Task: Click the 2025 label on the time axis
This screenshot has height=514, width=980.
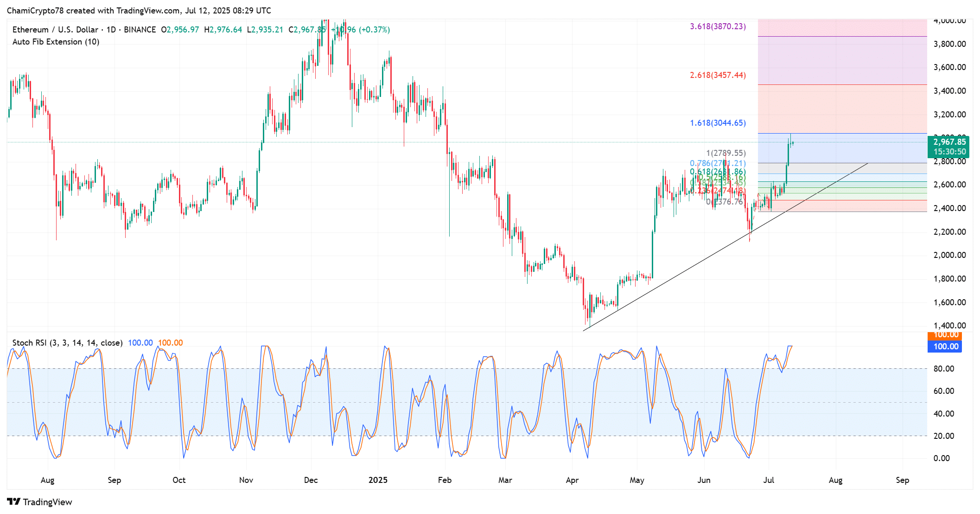Action: (x=379, y=480)
